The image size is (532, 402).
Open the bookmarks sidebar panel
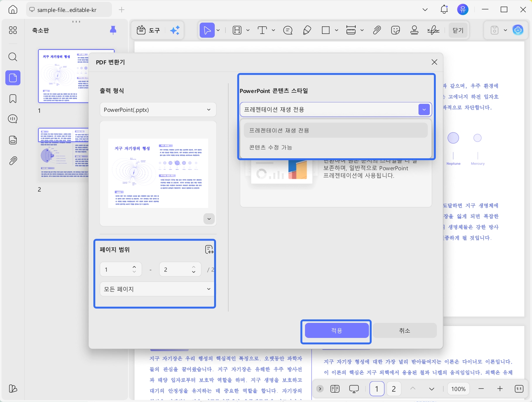point(13,99)
